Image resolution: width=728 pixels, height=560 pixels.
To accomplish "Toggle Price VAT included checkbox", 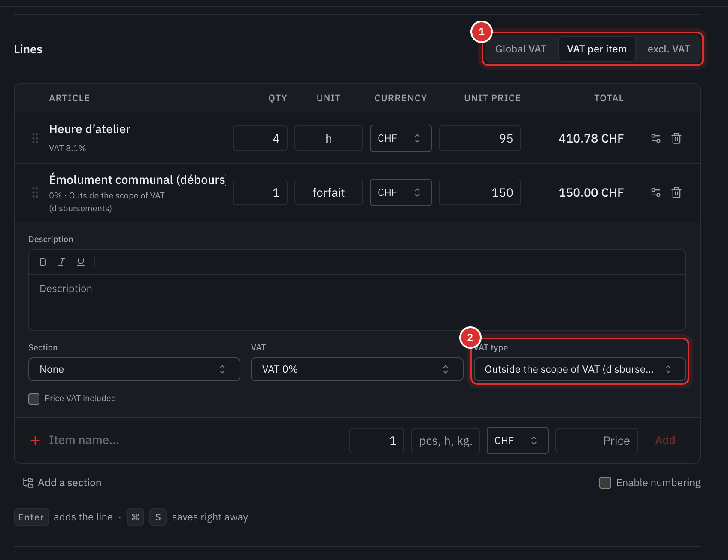I will point(34,399).
